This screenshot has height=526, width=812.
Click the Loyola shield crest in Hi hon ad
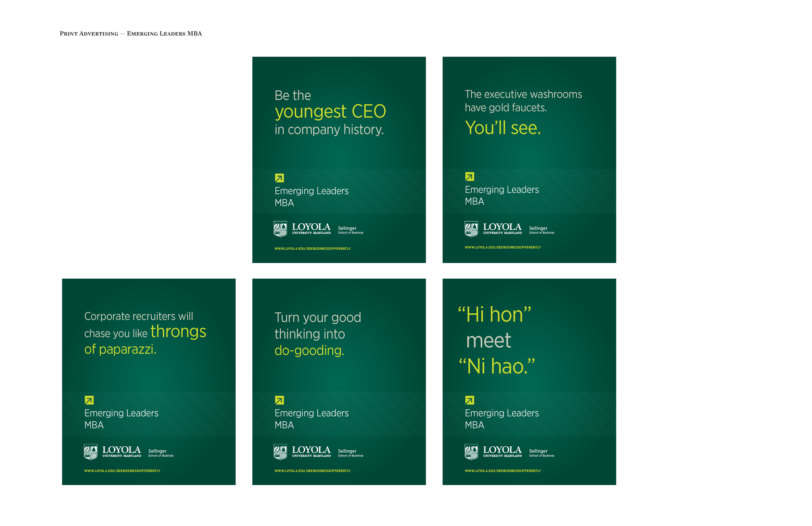[471, 452]
